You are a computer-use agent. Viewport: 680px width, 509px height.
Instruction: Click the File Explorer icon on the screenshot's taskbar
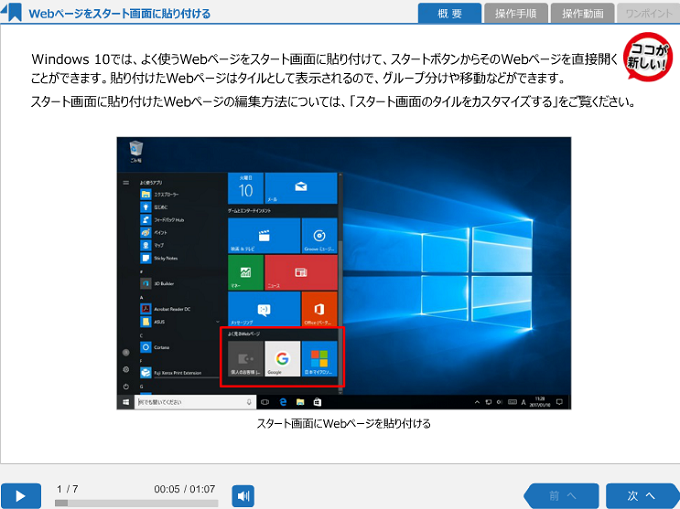[x=300, y=402]
